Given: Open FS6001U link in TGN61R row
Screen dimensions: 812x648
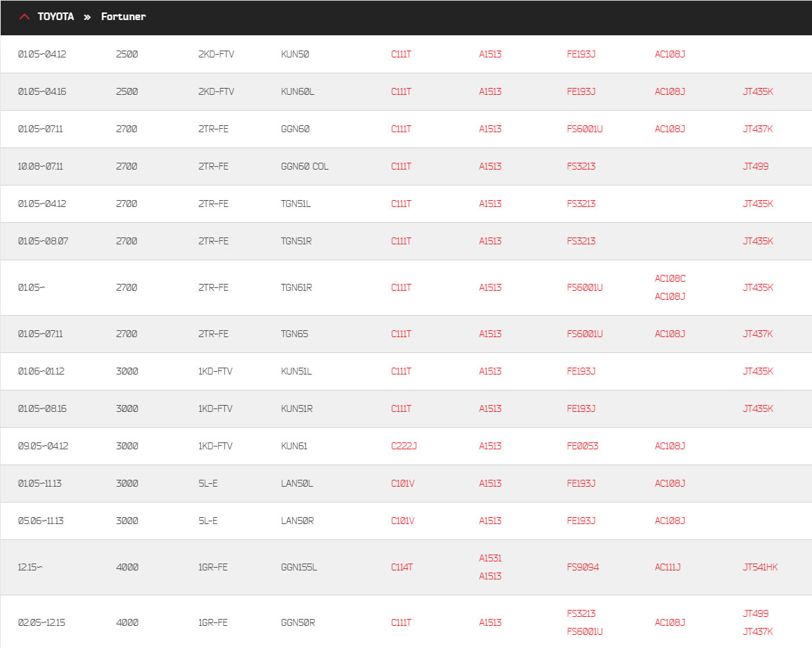Looking at the screenshot, I should 585,287.
